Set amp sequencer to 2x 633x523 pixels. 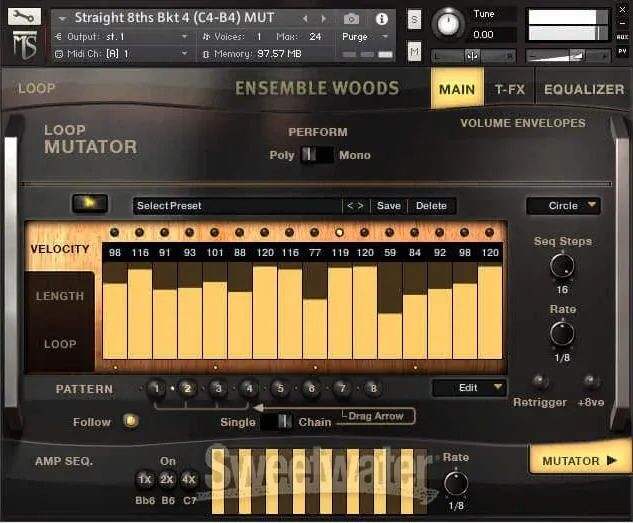tap(166, 480)
